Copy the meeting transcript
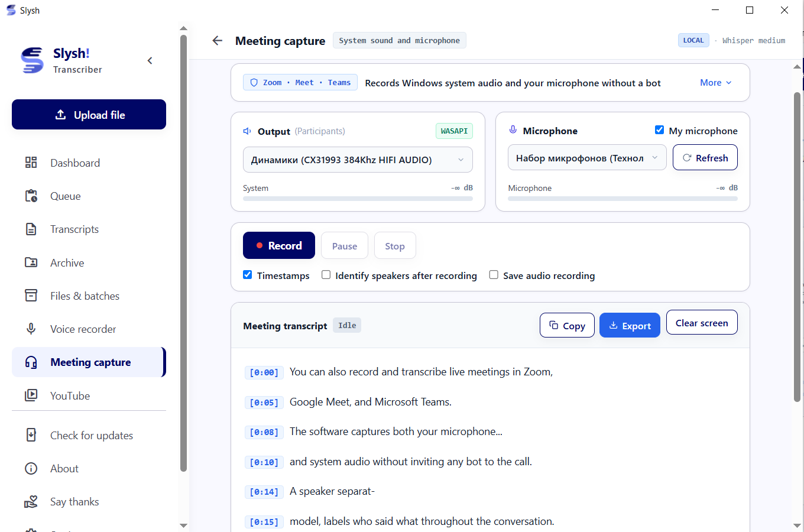 coord(567,325)
